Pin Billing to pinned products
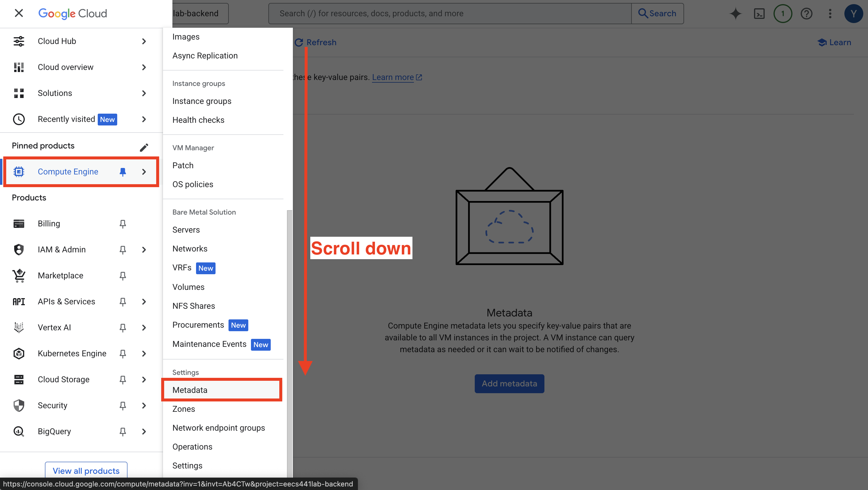Image resolution: width=868 pixels, height=490 pixels. 123,224
